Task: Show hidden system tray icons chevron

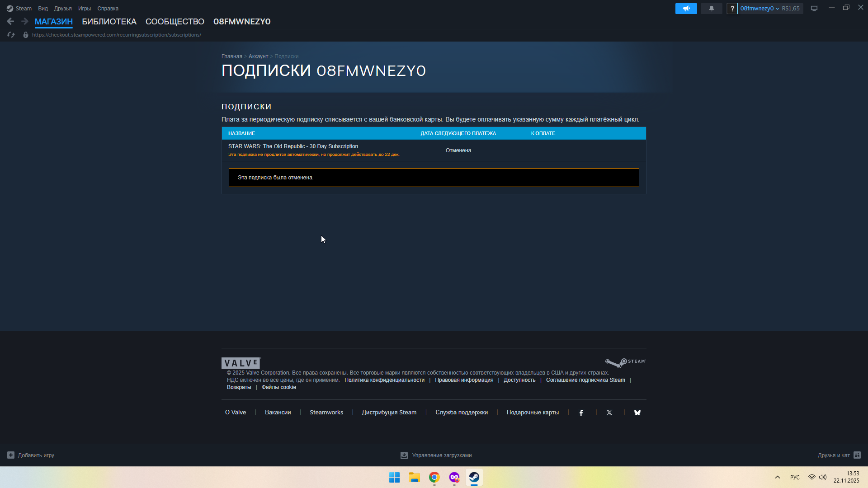Action: click(x=777, y=477)
